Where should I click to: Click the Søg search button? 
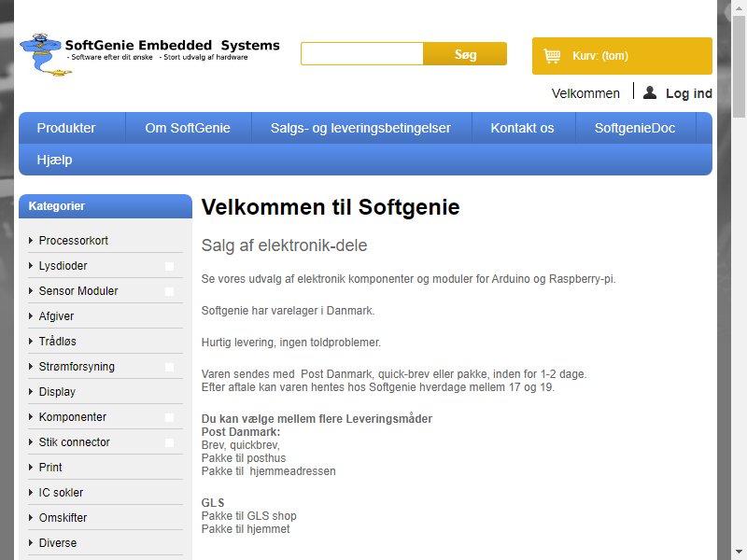coord(465,54)
